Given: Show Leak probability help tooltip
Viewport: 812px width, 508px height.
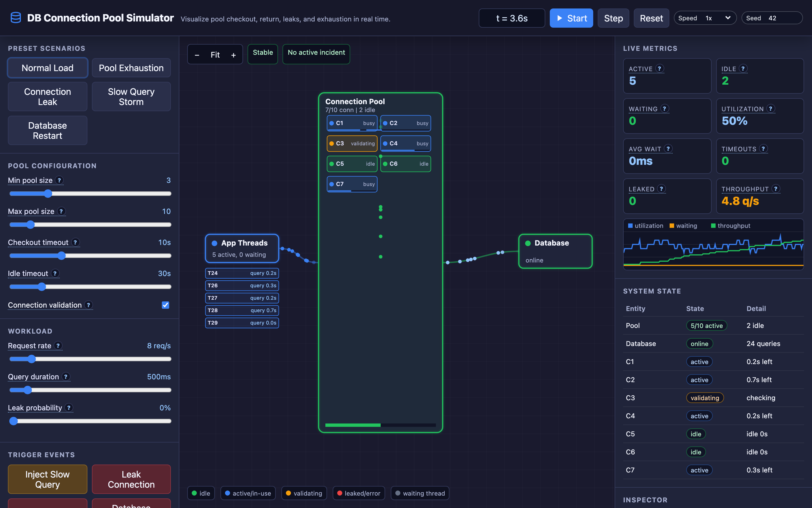Looking at the screenshot, I should pyautogui.click(x=69, y=408).
